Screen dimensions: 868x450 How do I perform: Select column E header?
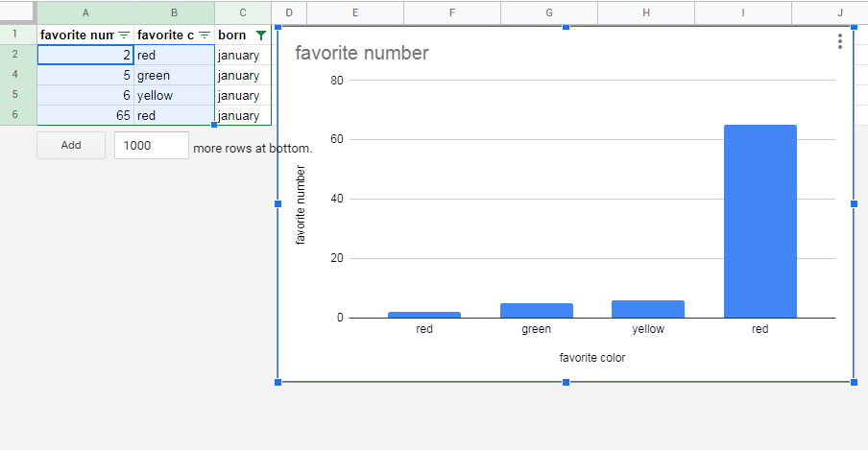pyautogui.click(x=355, y=12)
